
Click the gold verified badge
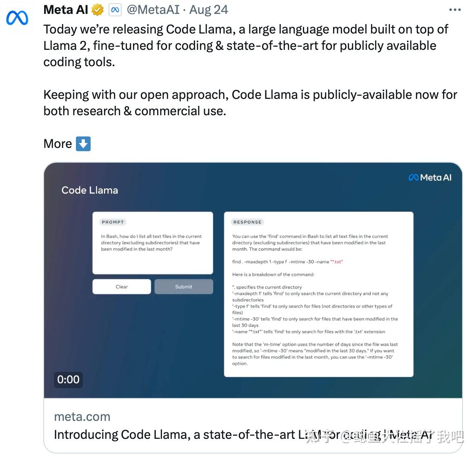pos(98,10)
